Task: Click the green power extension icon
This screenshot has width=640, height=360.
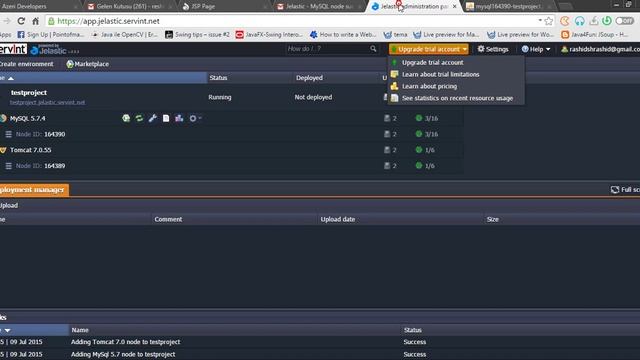Action: pyautogui.click(x=607, y=21)
